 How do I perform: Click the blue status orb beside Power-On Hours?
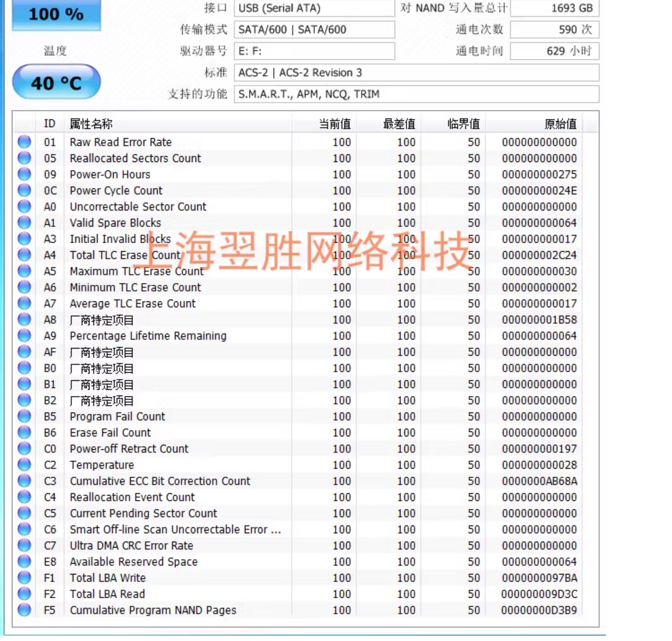(x=24, y=174)
